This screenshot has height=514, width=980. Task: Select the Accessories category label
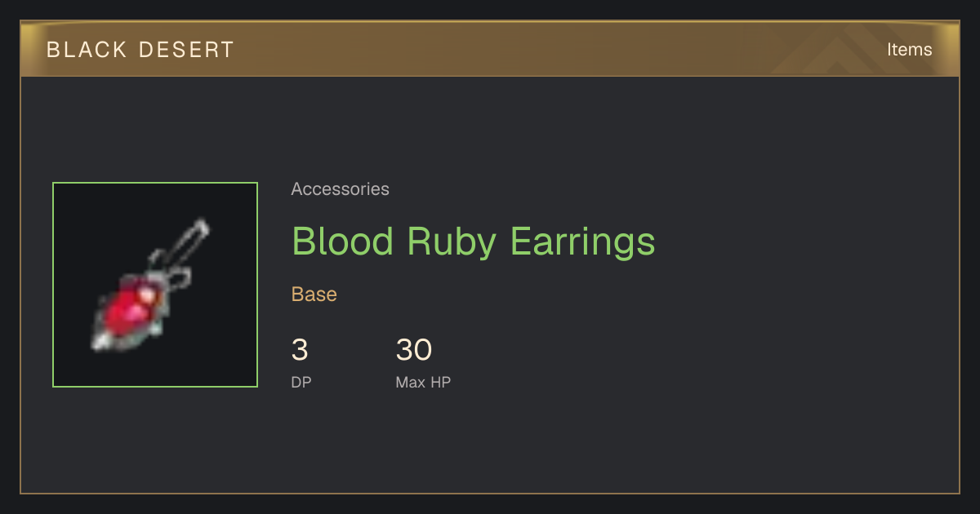pos(340,189)
